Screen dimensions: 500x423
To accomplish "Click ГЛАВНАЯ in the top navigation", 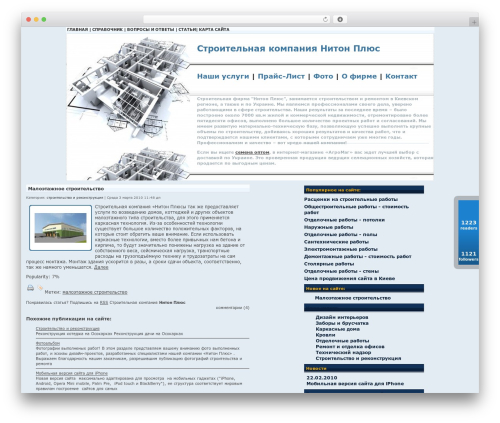I will click(x=77, y=30).
